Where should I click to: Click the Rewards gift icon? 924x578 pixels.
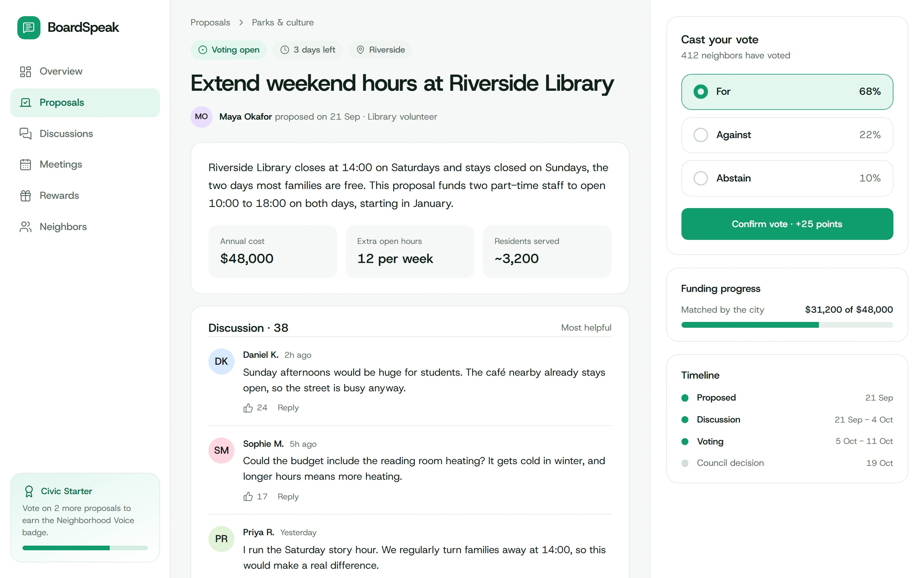(26, 195)
